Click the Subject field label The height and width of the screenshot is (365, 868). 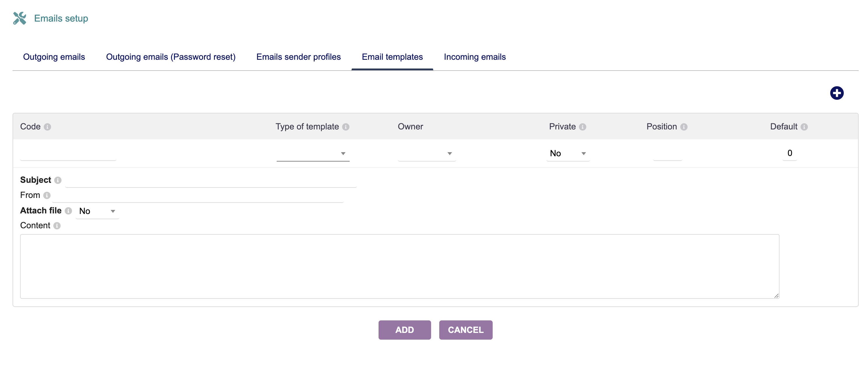(x=35, y=180)
